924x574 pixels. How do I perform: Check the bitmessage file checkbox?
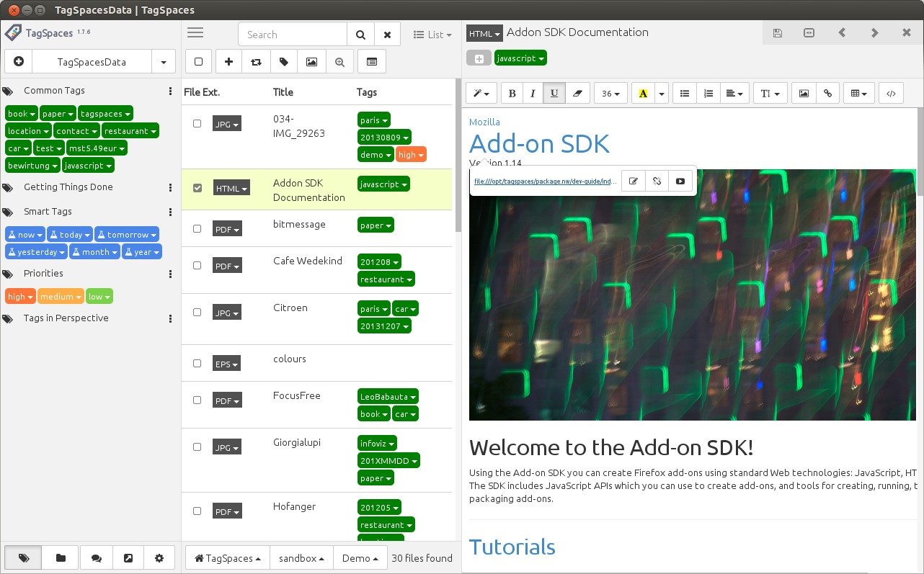[197, 228]
